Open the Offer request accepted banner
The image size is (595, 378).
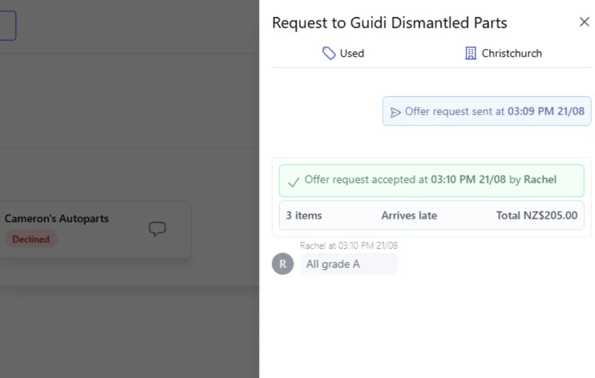tap(431, 181)
